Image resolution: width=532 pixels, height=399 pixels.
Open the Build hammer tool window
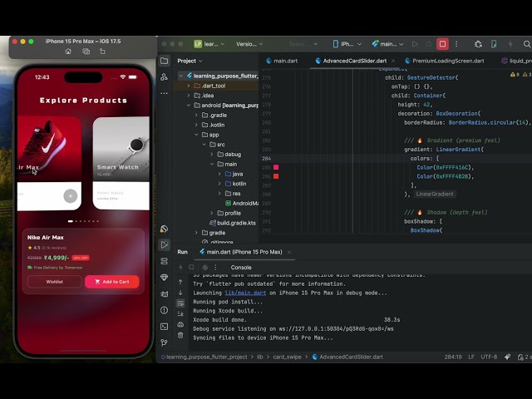(165, 229)
